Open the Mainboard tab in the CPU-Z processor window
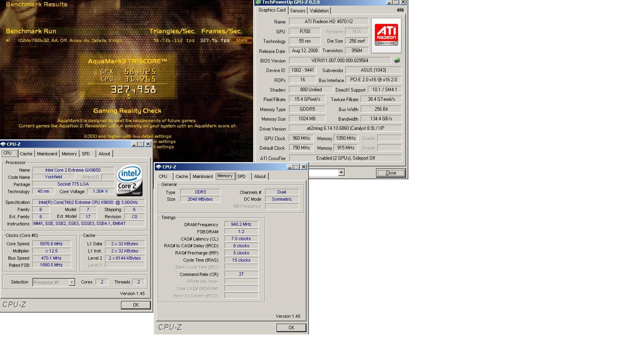Image resolution: width=644 pixels, height=354 pixels. (47, 154)
